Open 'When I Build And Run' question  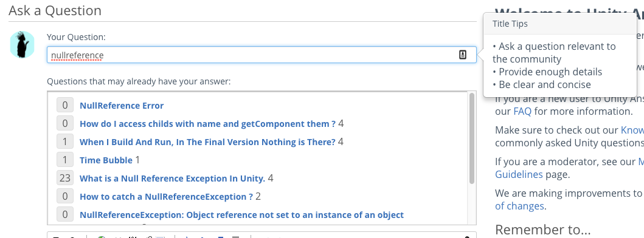[207, 142]
